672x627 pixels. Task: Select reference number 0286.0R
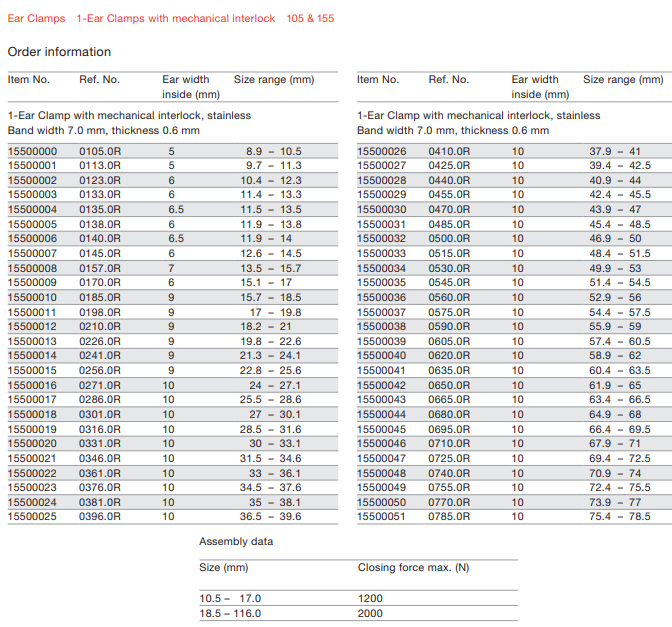100,399
